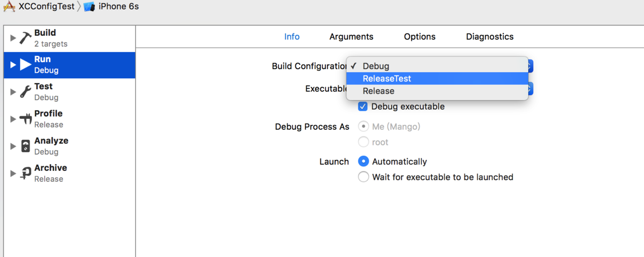Viewport: 644px width, 257px height.
Task: Click the Run play icon
Action: click(25, 65)
